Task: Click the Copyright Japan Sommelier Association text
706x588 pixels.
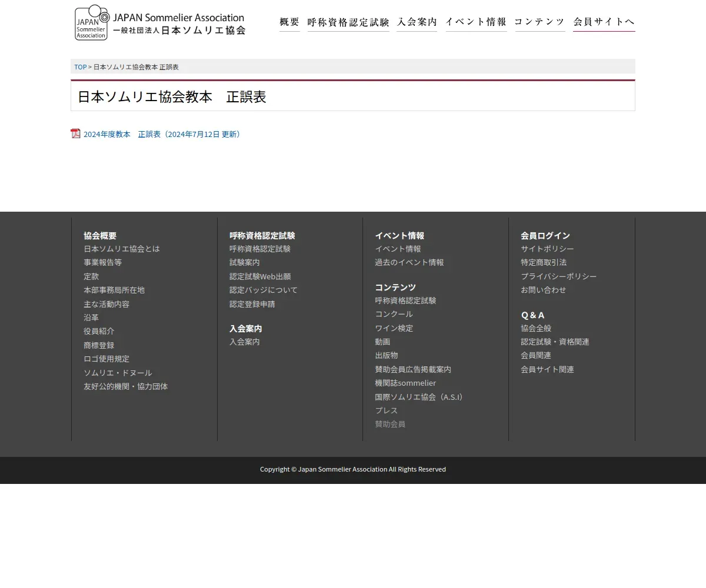Action: (353, 469)
